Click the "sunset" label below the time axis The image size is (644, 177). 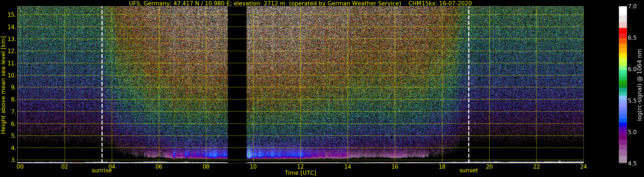click(468, 171)
